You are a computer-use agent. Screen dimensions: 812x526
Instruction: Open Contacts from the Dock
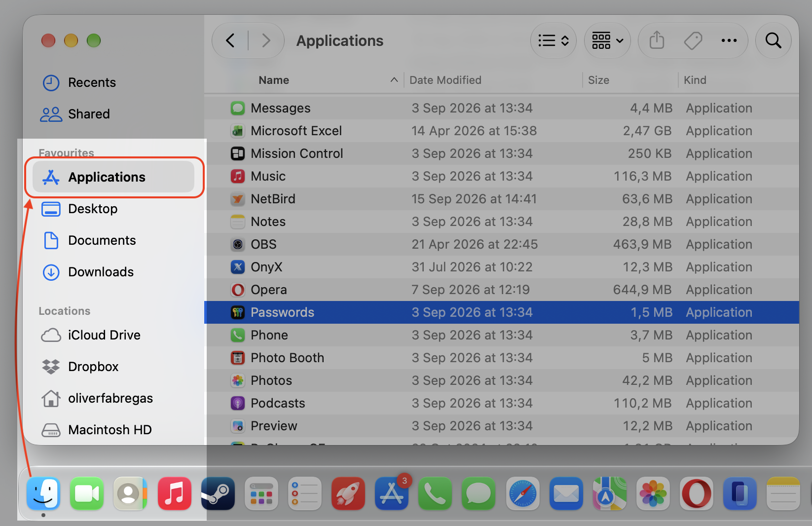coord(130,493)
